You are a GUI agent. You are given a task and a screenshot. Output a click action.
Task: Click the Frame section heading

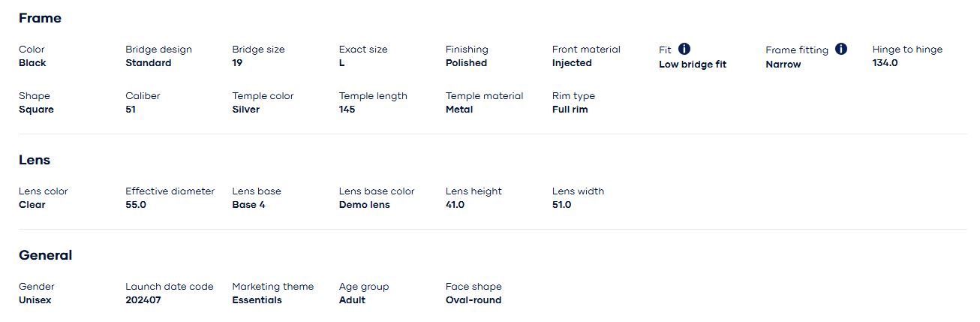pyautogui.click(x=40, y=18)
